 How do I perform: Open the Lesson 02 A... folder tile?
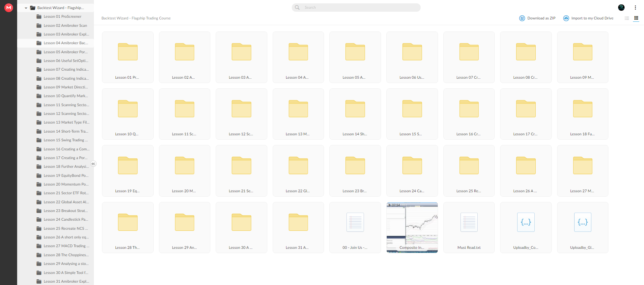pos(184,57)
